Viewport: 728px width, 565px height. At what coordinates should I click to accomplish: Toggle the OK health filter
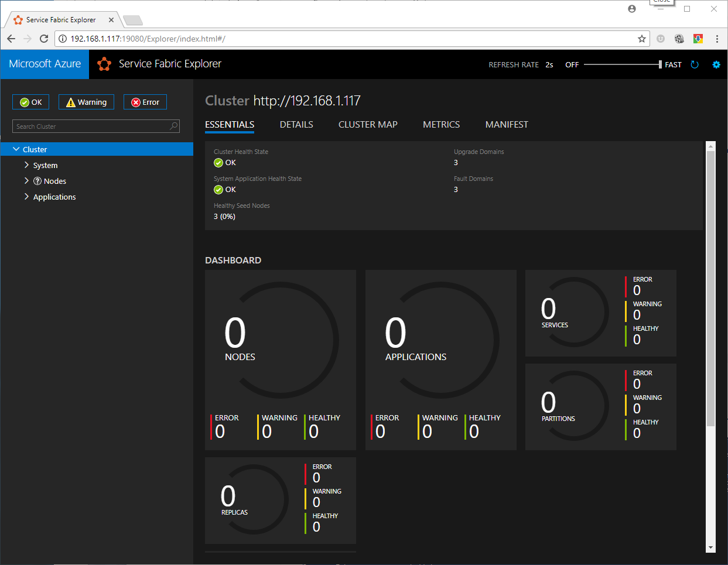tap(31, 102)
